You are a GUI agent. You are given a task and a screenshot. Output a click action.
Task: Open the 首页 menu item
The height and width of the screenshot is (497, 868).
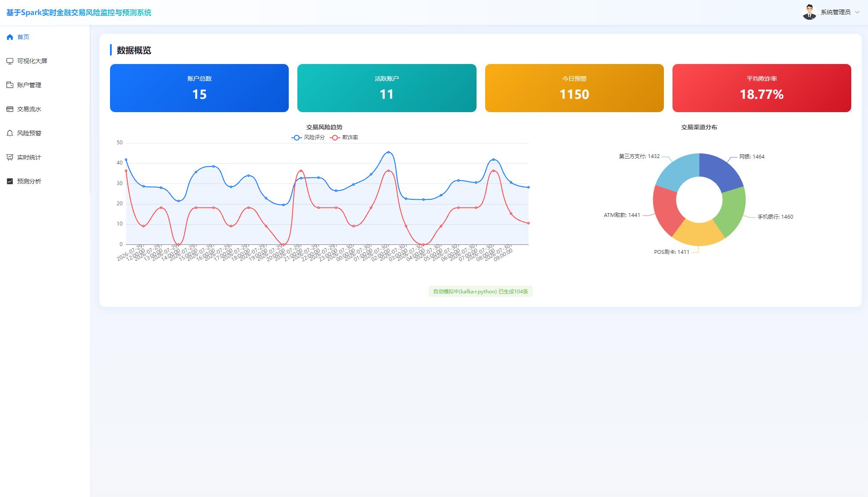pyautogui.click(x=45, y=37)
